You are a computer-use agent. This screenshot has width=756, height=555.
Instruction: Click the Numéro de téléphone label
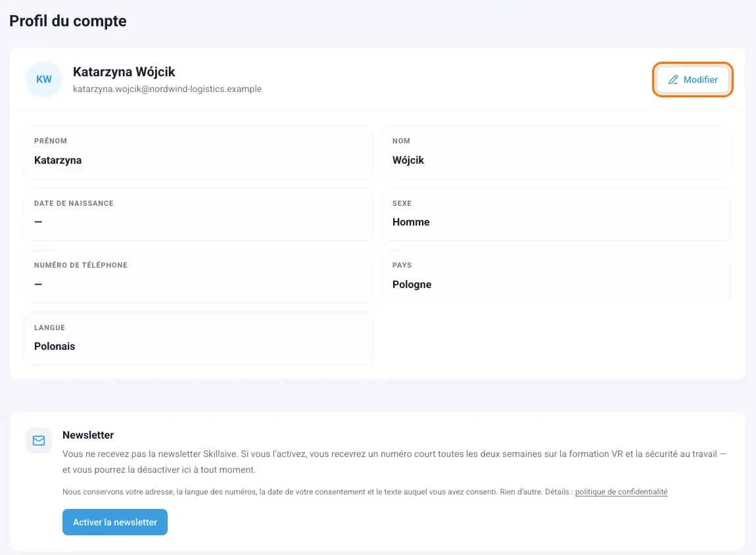coord(81,265)
